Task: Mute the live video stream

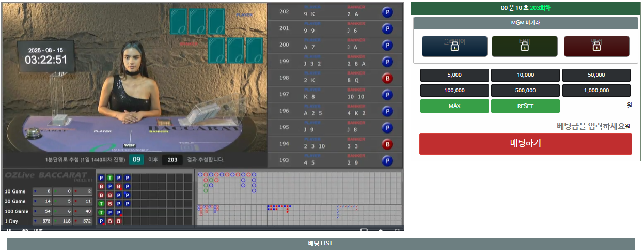Action: (x=24, y=230)
